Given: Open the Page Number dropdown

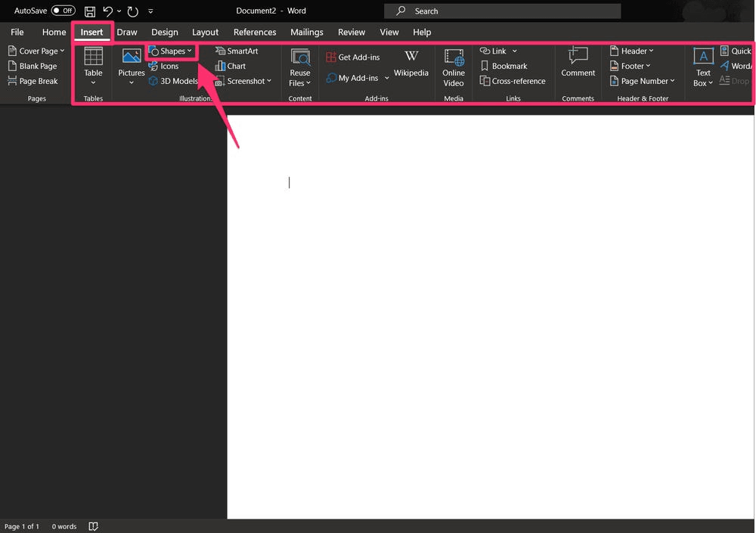Looking at the screenshot, I should click(x=643, y=81).
